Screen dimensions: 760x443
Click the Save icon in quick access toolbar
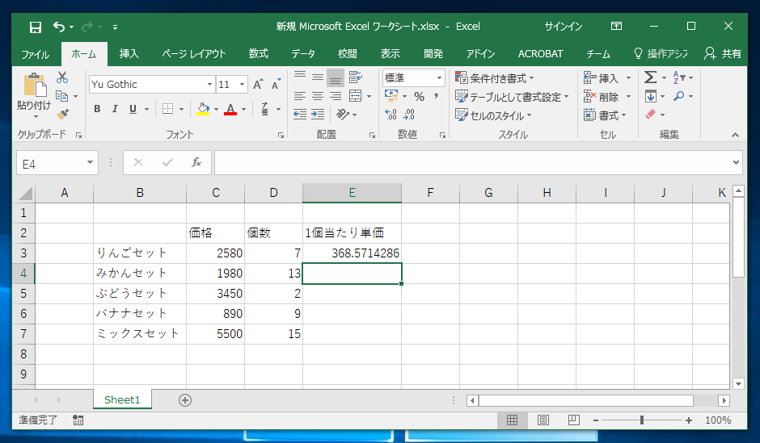pyautogui.click(x=35, y=26)
